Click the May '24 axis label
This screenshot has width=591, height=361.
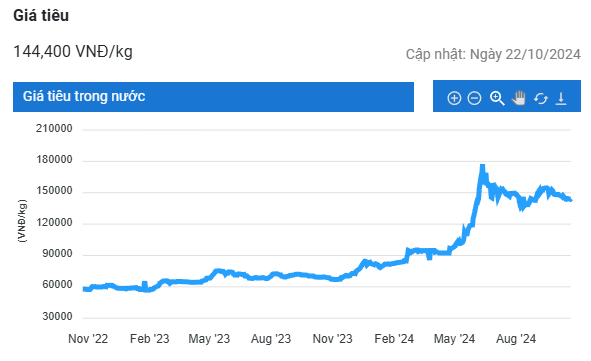[x=454, y=339]
